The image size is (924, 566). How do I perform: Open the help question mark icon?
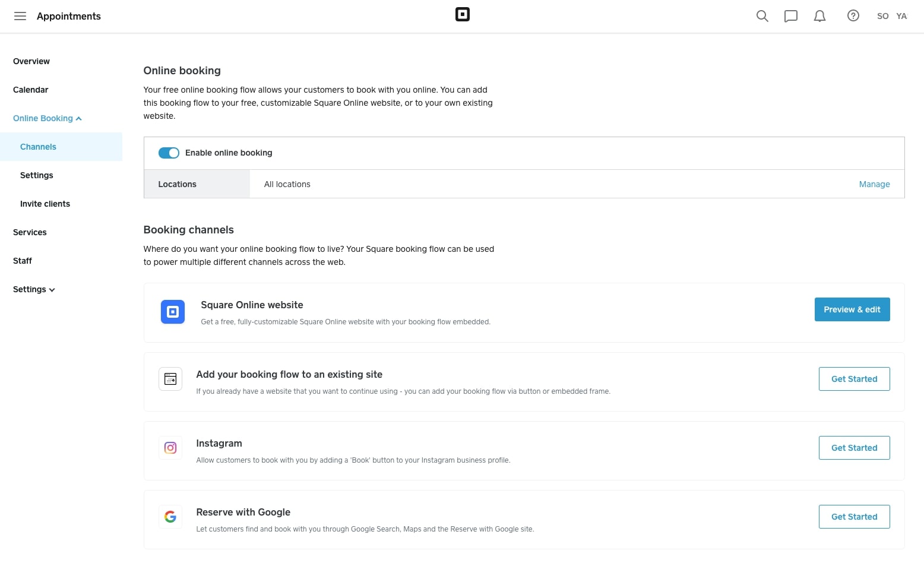click(853, 16)
